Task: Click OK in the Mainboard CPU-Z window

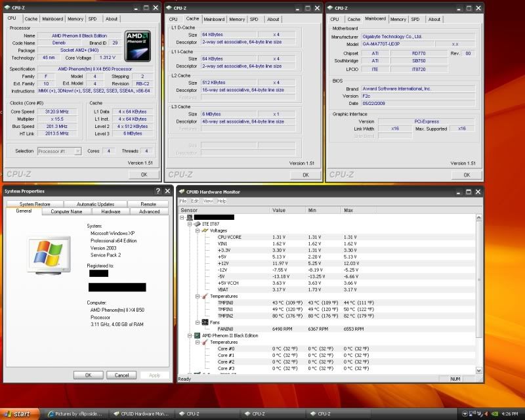Action: click(467, 175)
